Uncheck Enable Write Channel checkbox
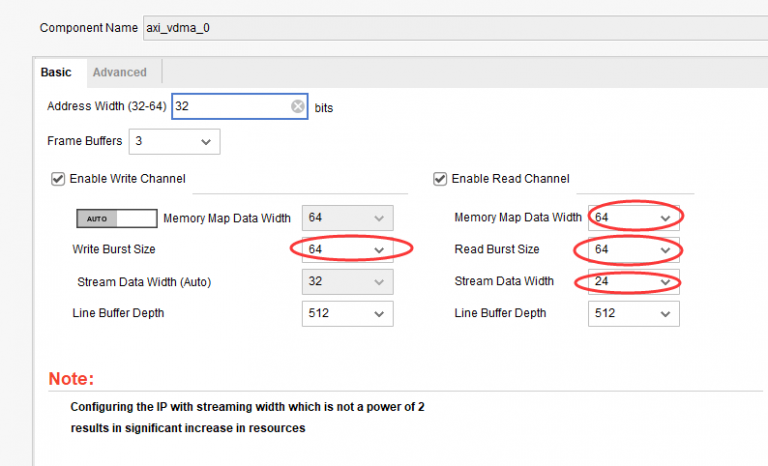The height and width of the screenshot is (466, 768). pyautogui.click(x=57, y=179)
